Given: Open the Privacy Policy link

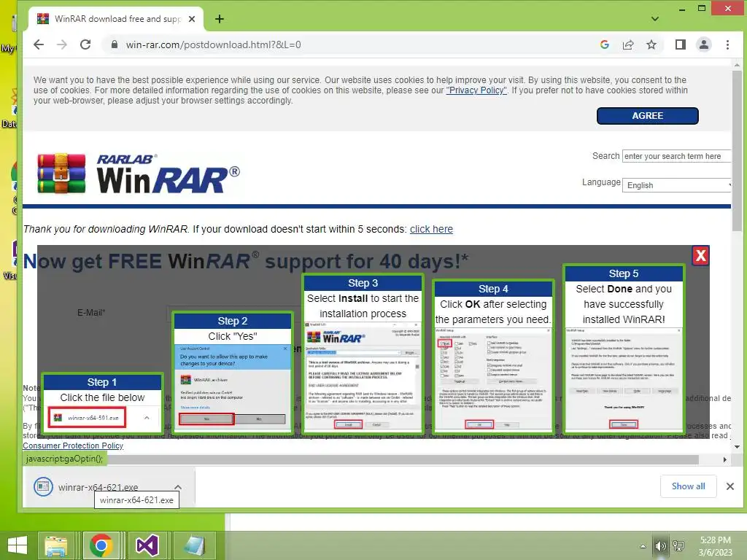Looking at the screenshot, I should 476,90.
